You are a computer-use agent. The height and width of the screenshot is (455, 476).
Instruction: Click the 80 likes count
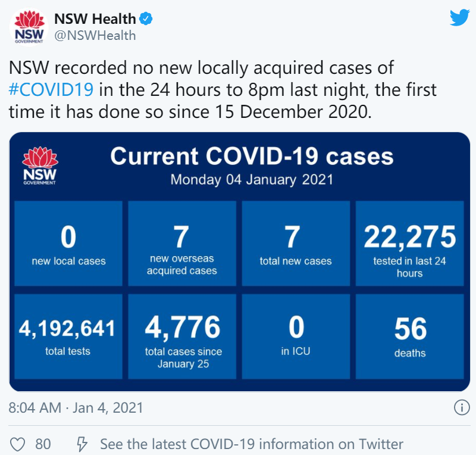pyautogui.click(x=43, y=444)
